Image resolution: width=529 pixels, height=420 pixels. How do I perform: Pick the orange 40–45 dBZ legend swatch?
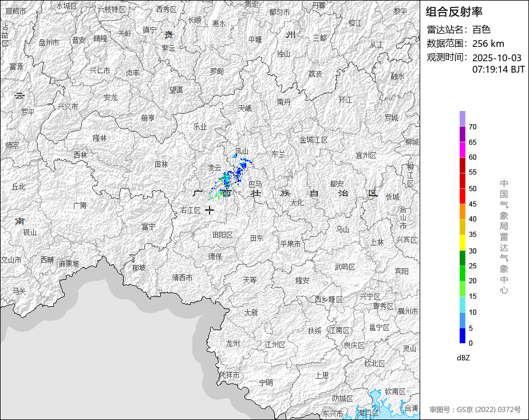click(462, 212)
